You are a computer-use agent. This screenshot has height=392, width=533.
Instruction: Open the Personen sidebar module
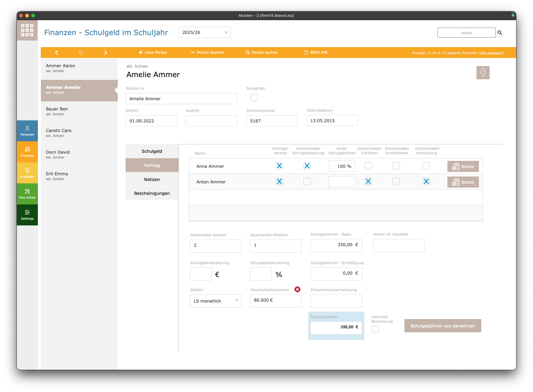point(27,131)
